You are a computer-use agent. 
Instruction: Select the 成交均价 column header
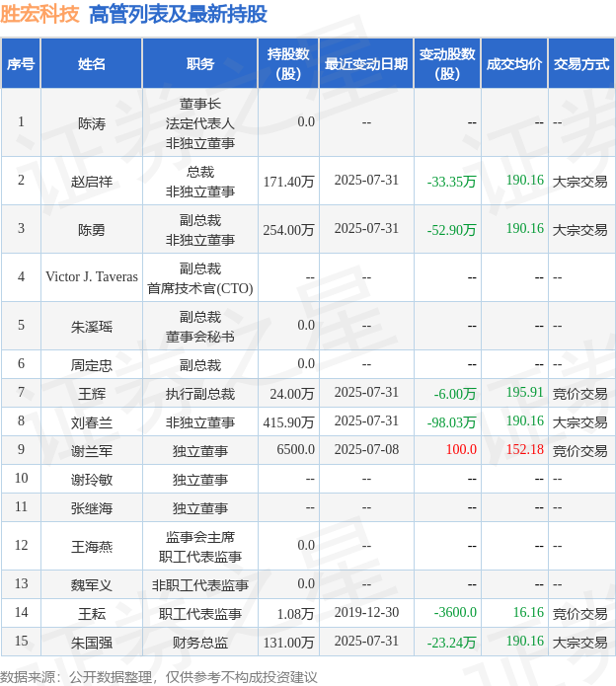514,64
